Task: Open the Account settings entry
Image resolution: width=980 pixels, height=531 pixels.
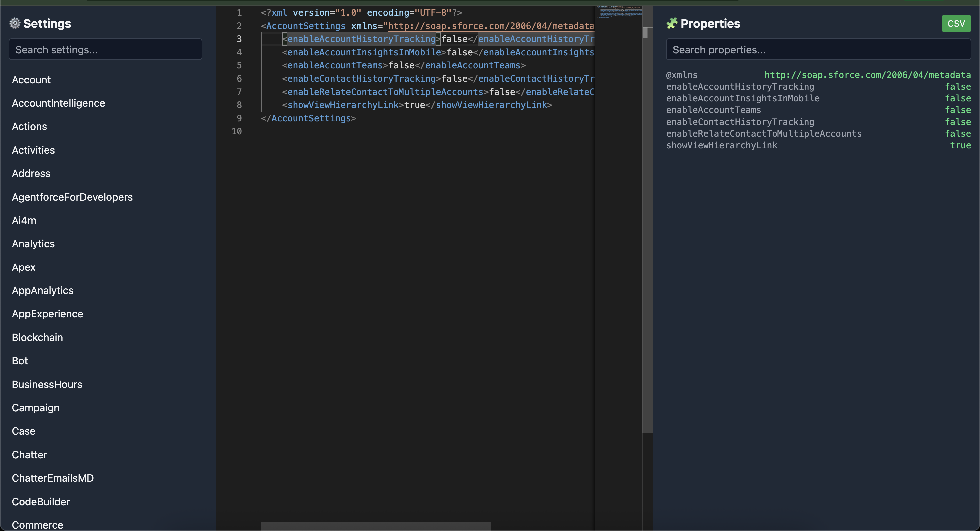Action: pos(31,80)
